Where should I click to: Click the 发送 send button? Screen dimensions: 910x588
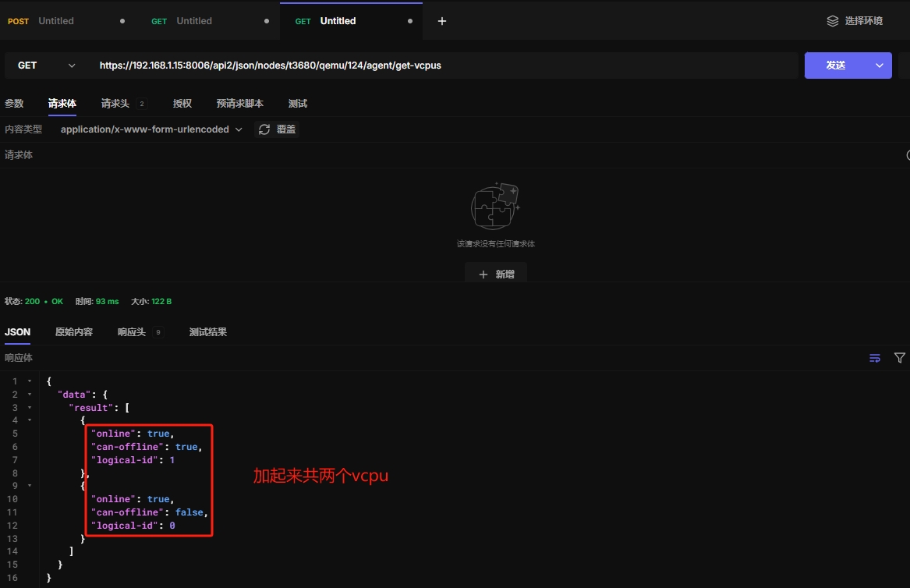(x=836, y=66)
